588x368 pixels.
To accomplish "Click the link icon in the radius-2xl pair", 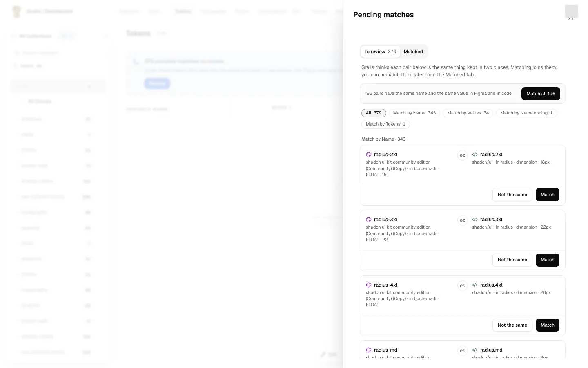I will pos(463,155).
